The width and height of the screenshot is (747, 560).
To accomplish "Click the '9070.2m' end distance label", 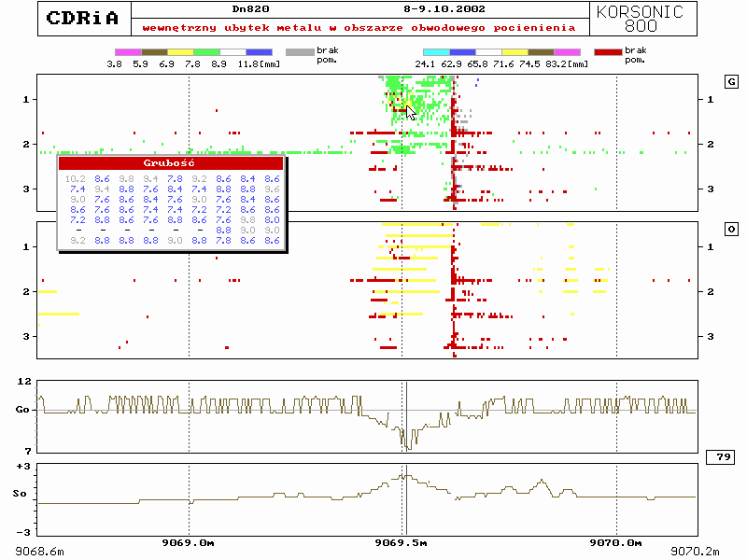I will pos(695,552).
